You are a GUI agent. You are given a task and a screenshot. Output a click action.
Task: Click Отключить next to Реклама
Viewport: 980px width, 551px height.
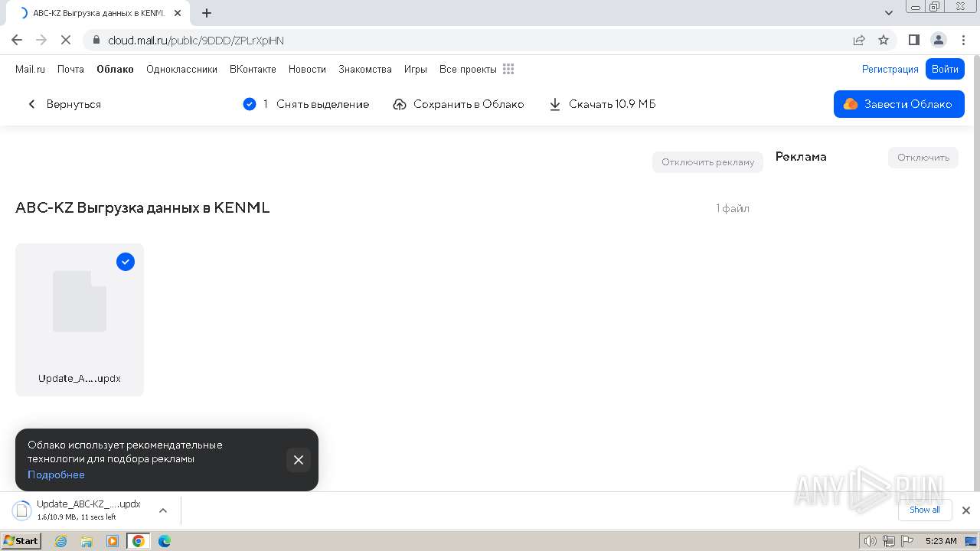[x=923, y=158]
